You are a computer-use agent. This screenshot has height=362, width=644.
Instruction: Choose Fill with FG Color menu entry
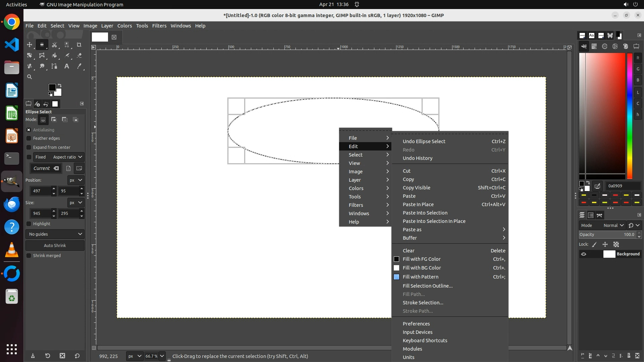point(422,259)
